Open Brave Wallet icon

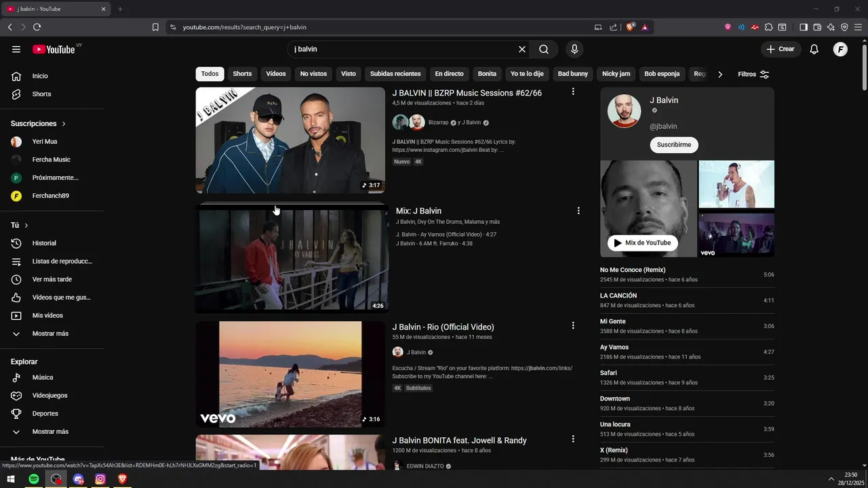click(817, 27)
